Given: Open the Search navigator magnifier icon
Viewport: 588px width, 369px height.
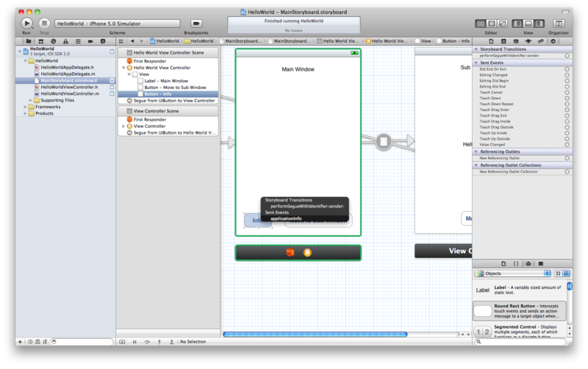Looking at the screenshot, I should [x=53, y=41].
